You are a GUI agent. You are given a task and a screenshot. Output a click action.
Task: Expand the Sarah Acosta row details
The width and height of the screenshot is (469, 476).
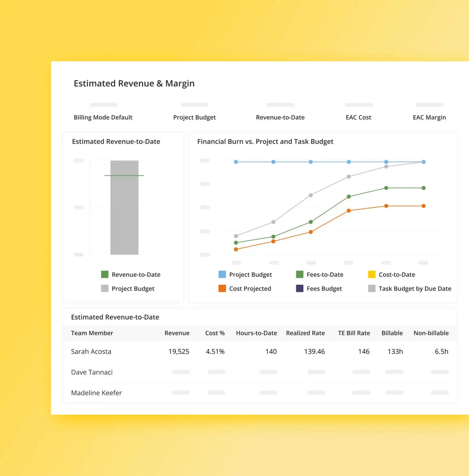point(91,351)
